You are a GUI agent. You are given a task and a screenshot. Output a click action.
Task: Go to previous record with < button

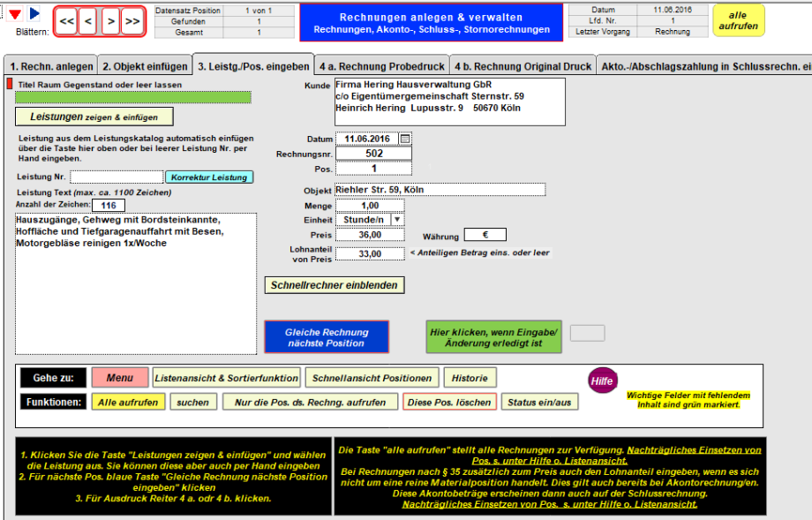[87, 20]
